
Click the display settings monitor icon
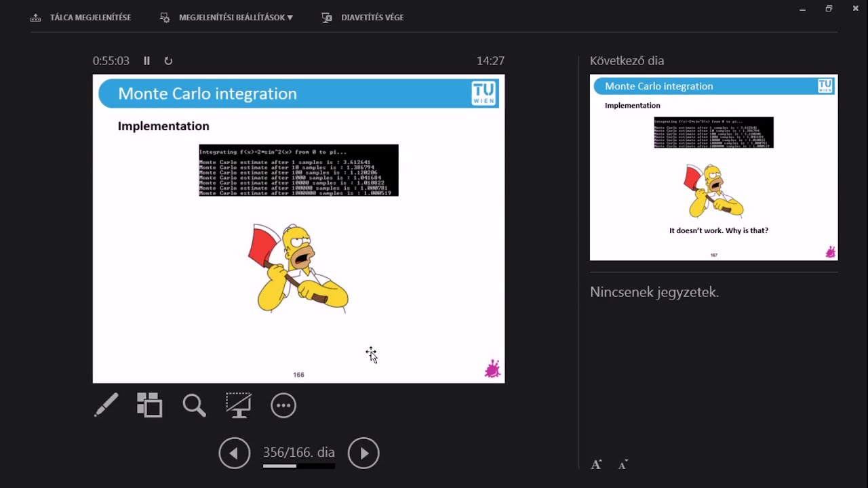165,18
